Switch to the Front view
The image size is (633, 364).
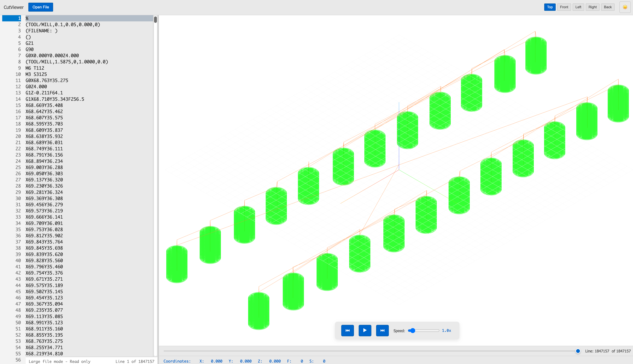coord(564,7)
